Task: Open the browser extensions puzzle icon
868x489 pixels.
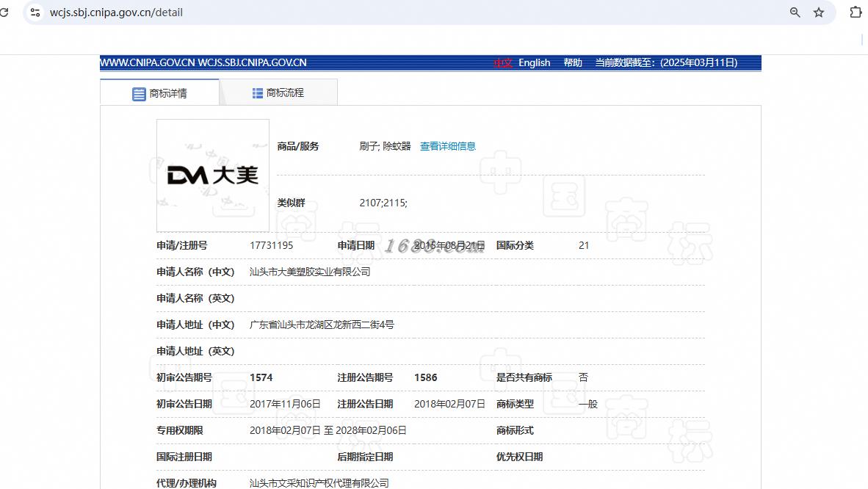Action: [856, 12]
